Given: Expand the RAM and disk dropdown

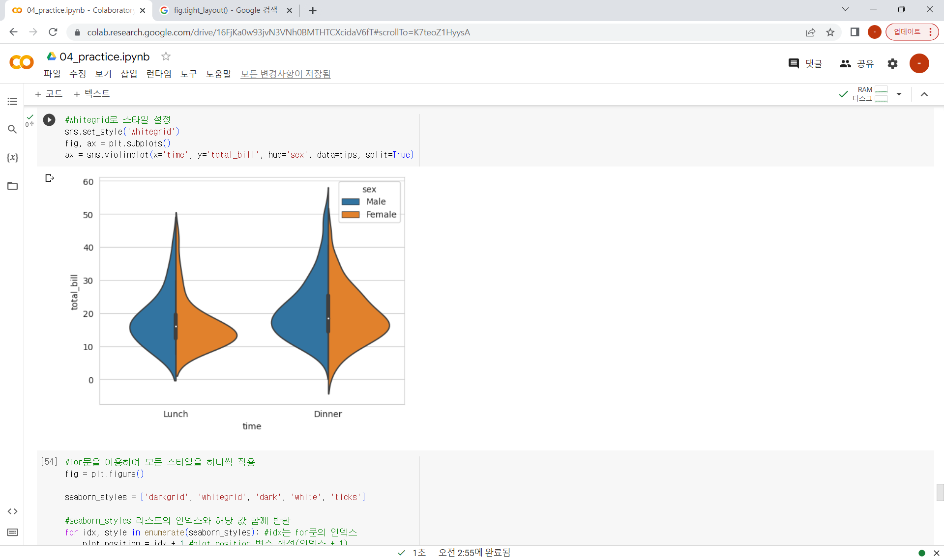Looking at the screenshot, I should click(x=899, y=94).
